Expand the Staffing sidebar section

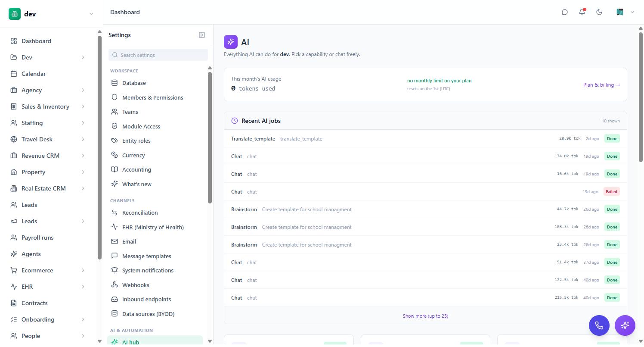[x=83, y=123]
